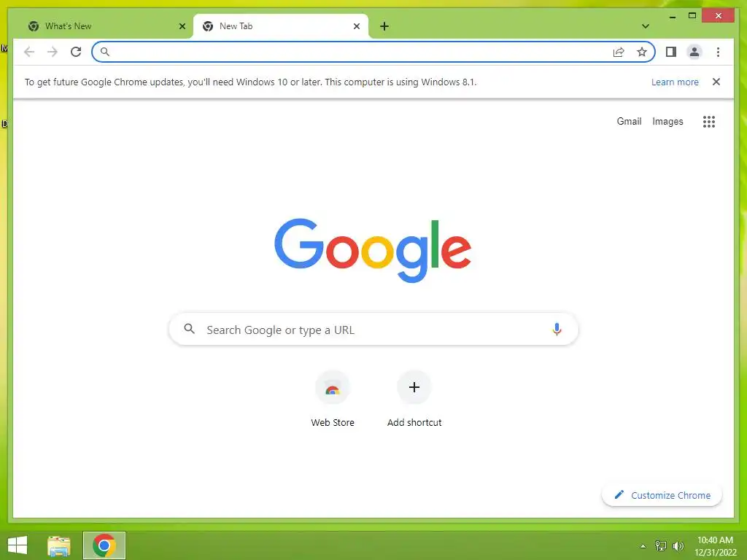This screenshot has height=560, width=747.
Task: Open Google Images link
Action: coord(667,122)
